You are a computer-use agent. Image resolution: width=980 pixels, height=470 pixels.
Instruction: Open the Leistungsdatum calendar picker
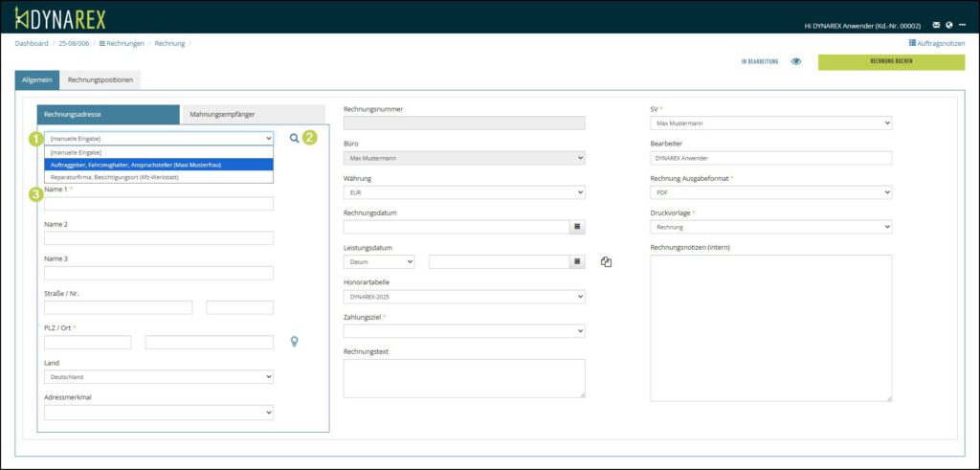click(576, 261)
